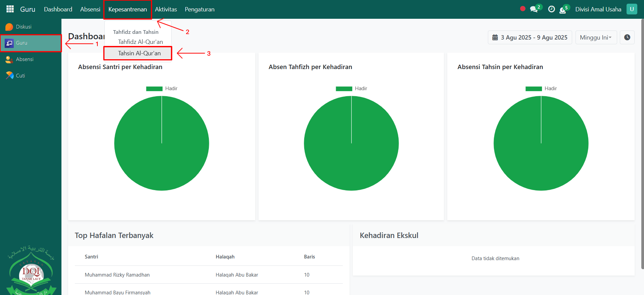The width and height of the screenshot is (644, 295).
Task: Open the Kepesantrenan dropdown menu
Action: tap(128, 9)
